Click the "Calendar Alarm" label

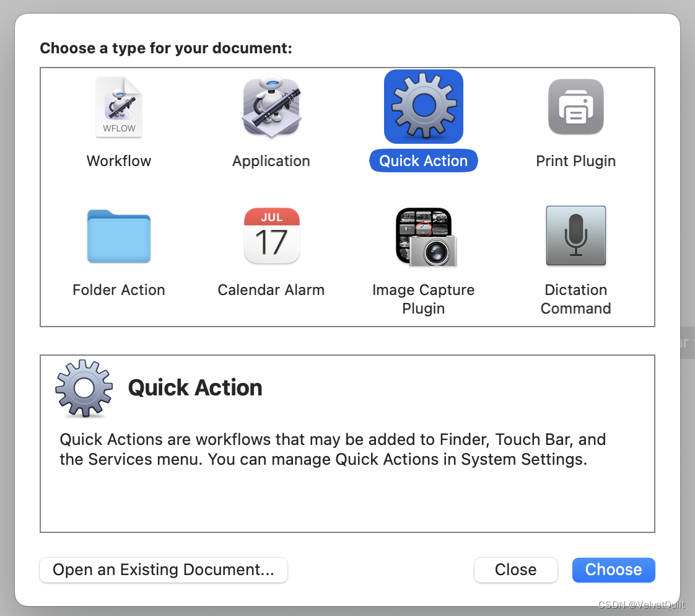[x=271, y=290]
